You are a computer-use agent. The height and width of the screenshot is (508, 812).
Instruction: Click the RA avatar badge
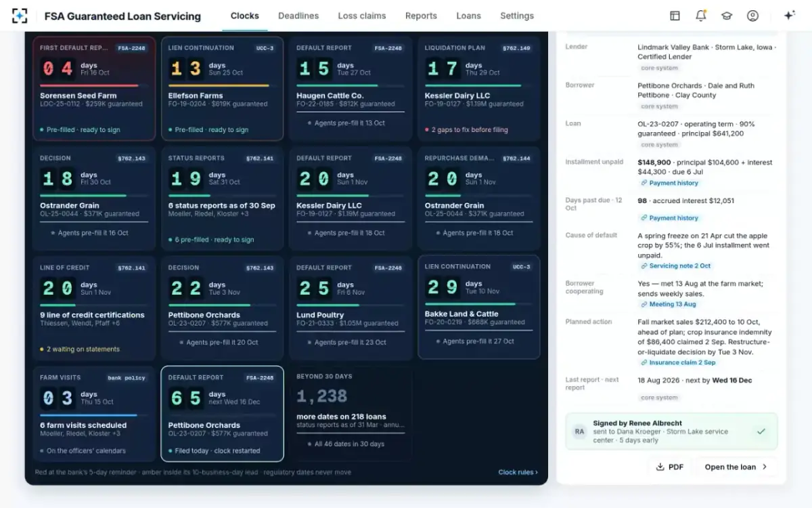coord(580,431)
